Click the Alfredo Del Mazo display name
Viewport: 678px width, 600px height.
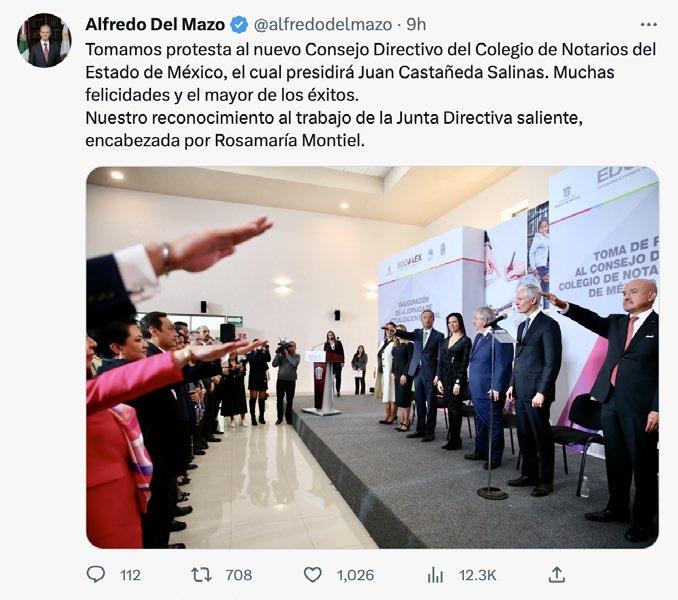coord(155,25)
